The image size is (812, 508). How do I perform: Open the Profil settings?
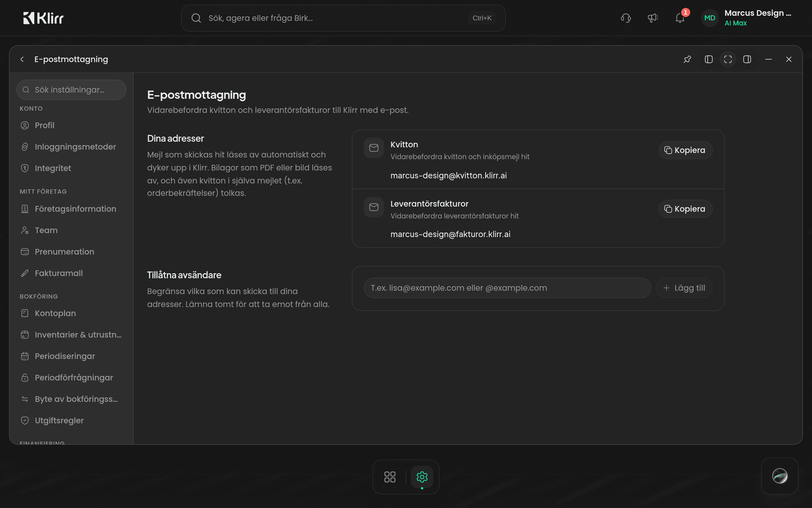coord(71,125)
